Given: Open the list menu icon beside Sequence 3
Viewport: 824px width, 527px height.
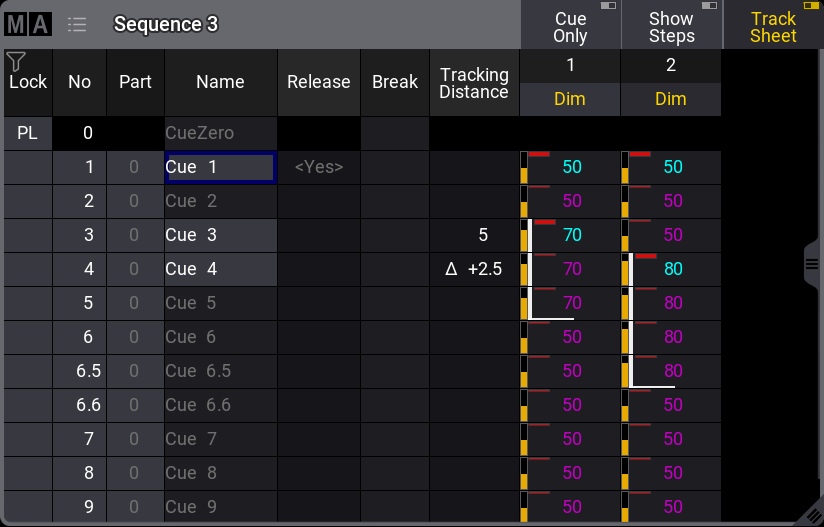Looking at the screenshot, I should [x=77, y=24].
